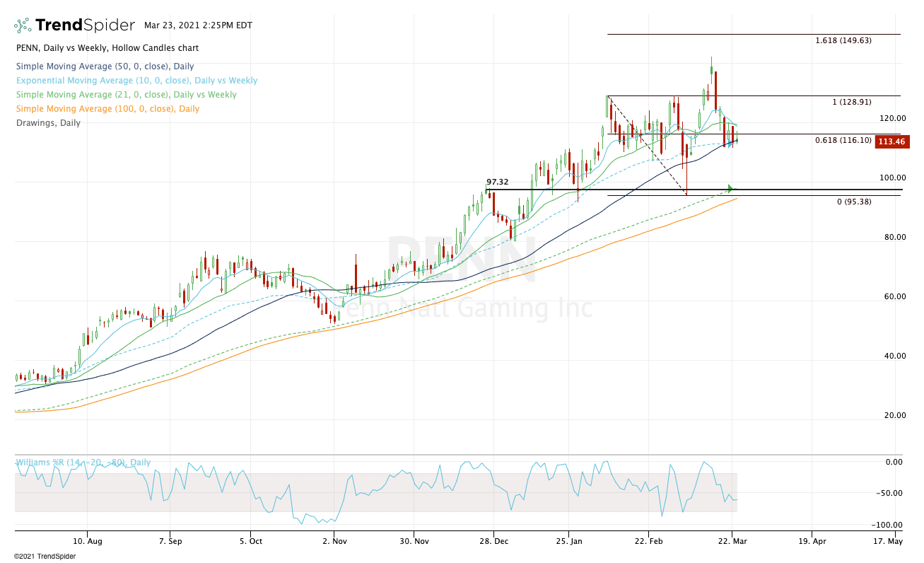Click the Mar 23, 2021 2:25PM EDT timestamp
The width and height of the screenshot is (924, 563).
coord(198,25)
